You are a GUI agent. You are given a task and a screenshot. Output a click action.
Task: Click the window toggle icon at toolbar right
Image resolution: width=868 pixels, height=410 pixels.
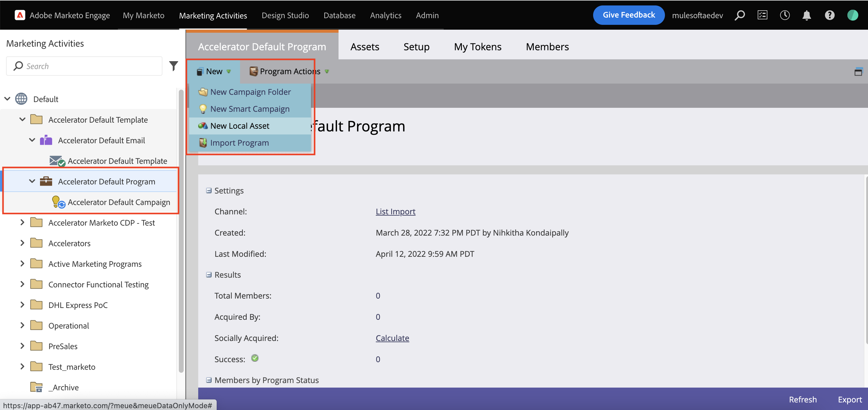point(858,71)
